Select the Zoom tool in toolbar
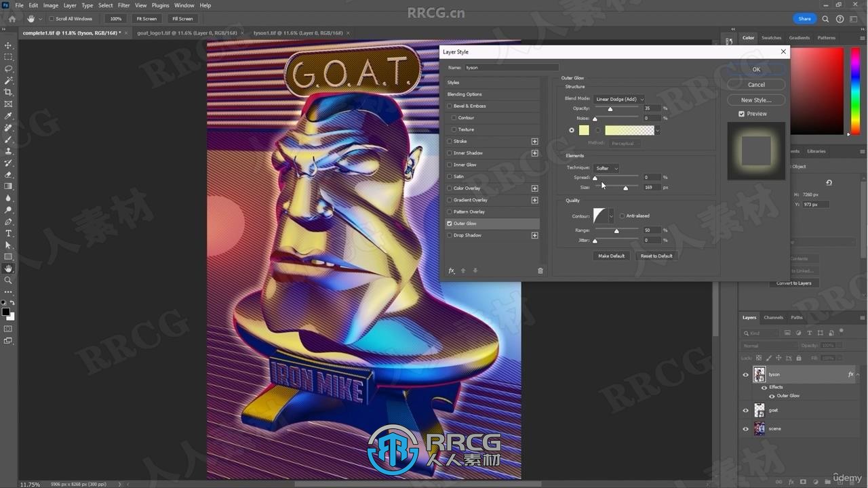 tap(8, 280)
